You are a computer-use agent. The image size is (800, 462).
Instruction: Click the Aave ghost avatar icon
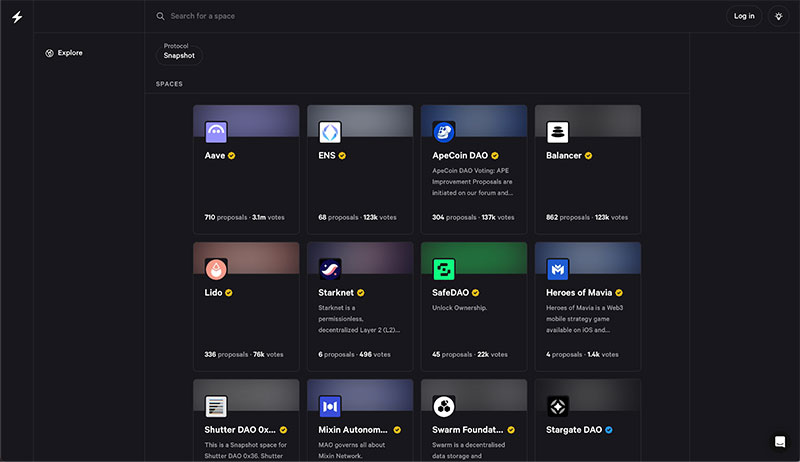(216, 132)
